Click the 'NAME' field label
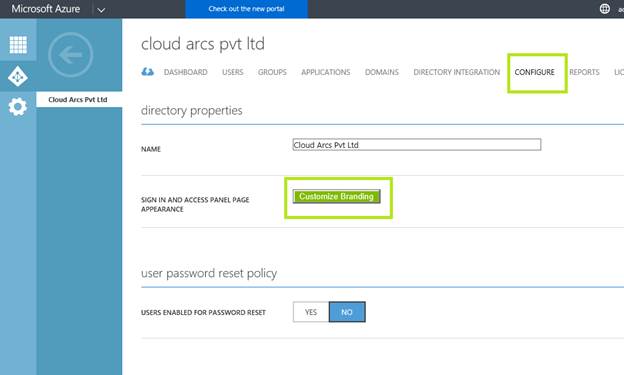Image resolution: width=624 pixels, height=375 pixels. coord(151,149)
